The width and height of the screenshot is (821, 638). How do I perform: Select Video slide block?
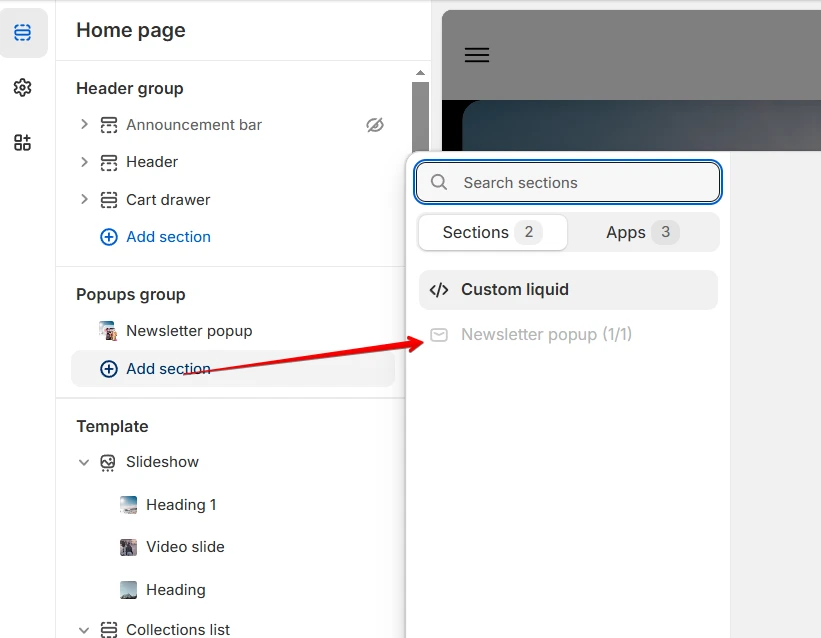185,547
